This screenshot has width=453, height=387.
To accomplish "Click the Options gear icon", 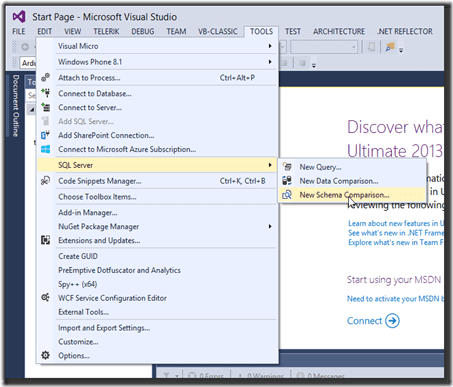I will (46, 355).
